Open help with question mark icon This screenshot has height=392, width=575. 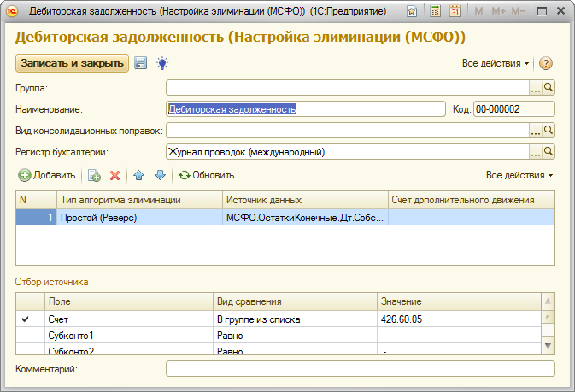pyautogui.click(x=546, y=64)
